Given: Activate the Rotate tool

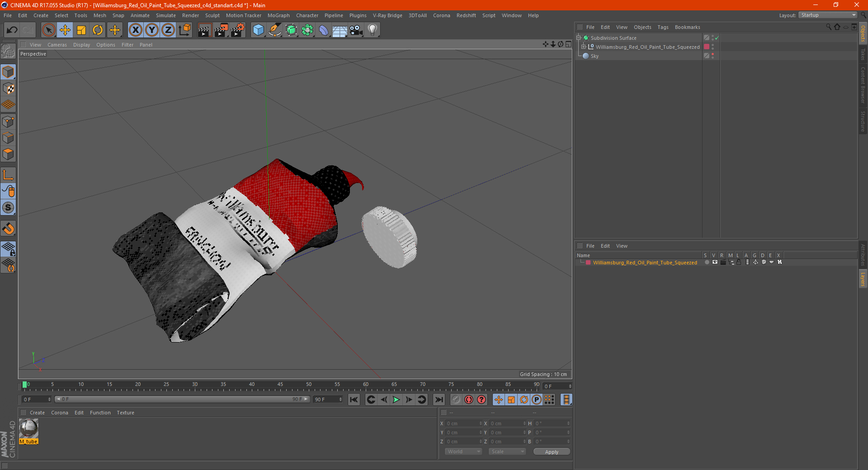Looking at the screenshot, I should pyautogui.click(x=98, y=30).
